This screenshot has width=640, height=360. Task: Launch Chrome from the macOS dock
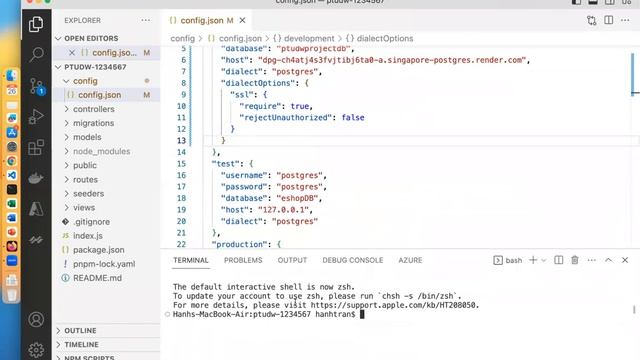11,161
